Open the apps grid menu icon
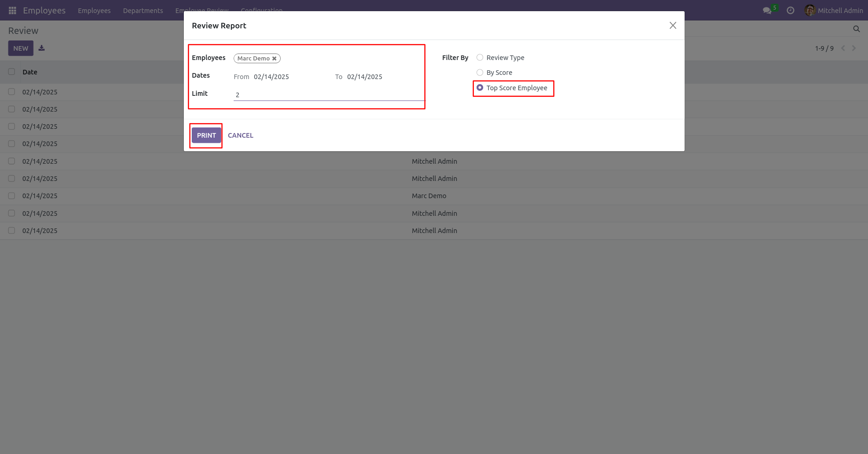The width and height of the screenshot is (868, 454). [x=13, y=10]
